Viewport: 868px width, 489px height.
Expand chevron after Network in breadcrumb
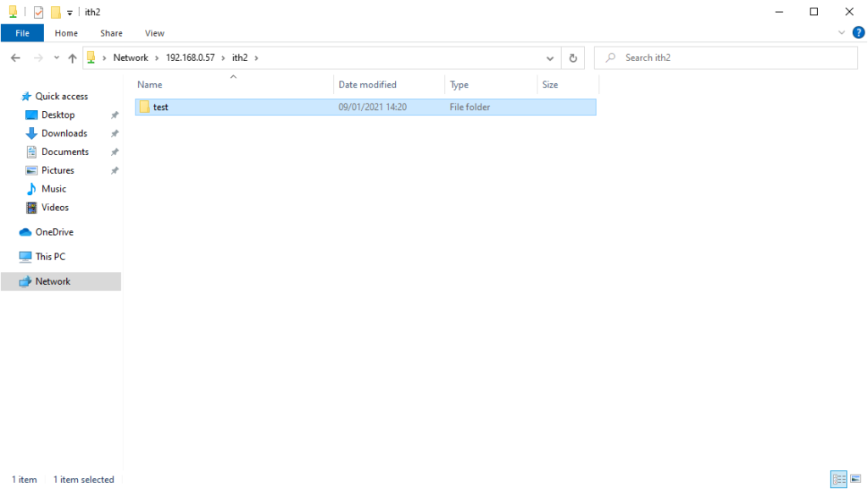click(x=157, y=58)
